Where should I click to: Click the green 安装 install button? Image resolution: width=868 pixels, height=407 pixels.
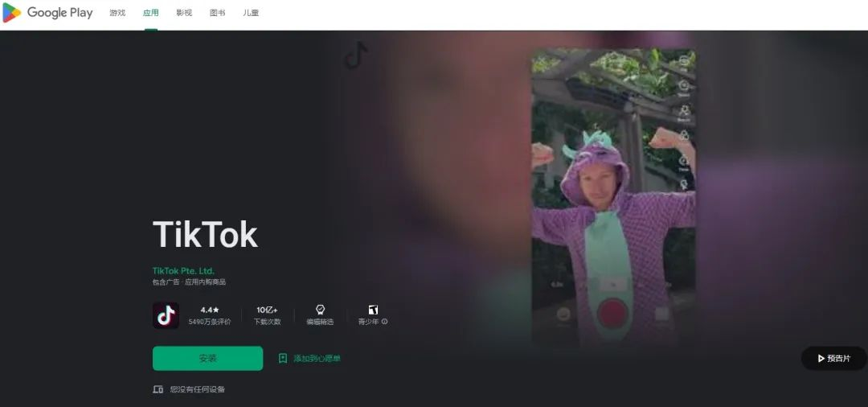pos(207,358)
